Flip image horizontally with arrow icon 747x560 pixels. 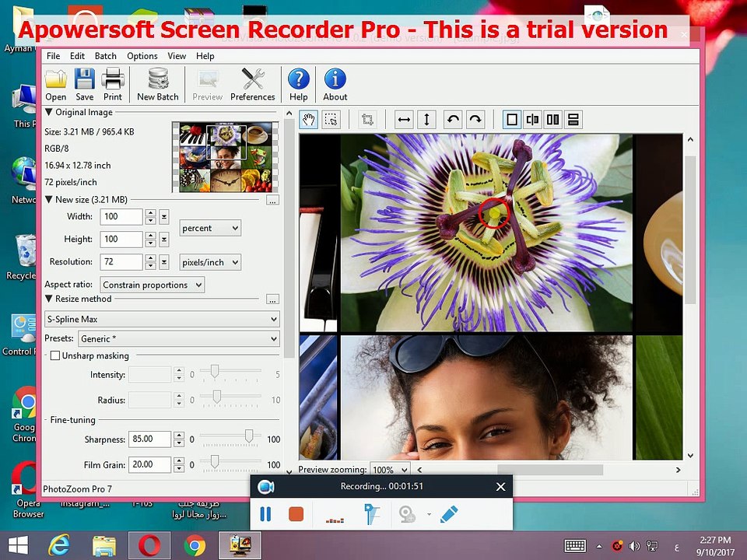pyautogui.click(x=404, y=119)
